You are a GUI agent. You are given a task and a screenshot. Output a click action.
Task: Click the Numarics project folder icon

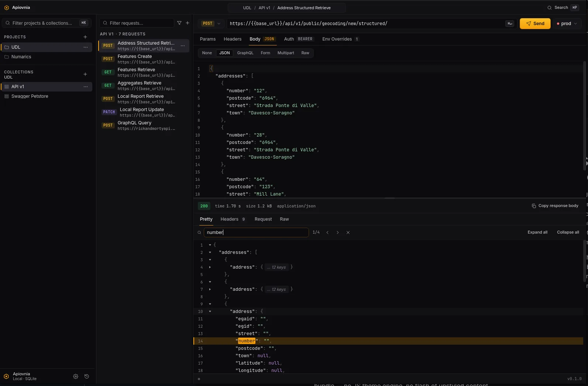point(7,57)
